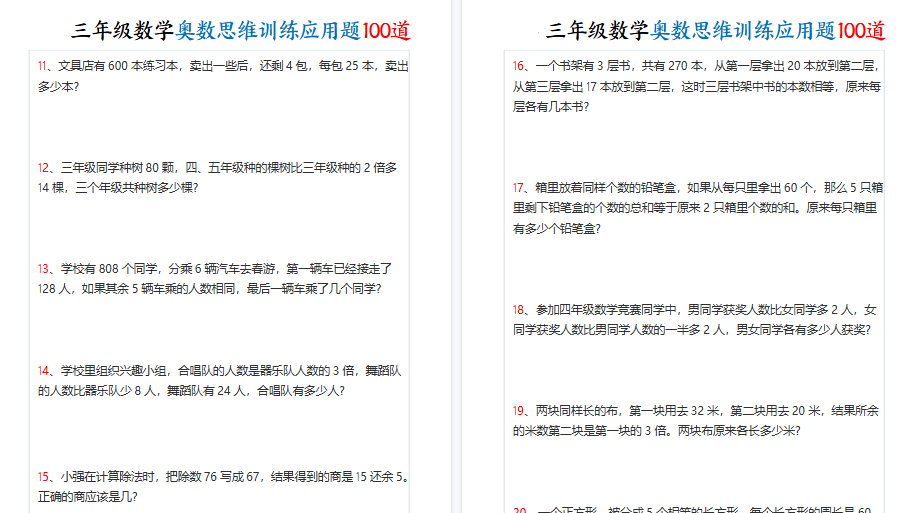Click the red question number 15
906x513 pixels.
[x=44, y=477]
